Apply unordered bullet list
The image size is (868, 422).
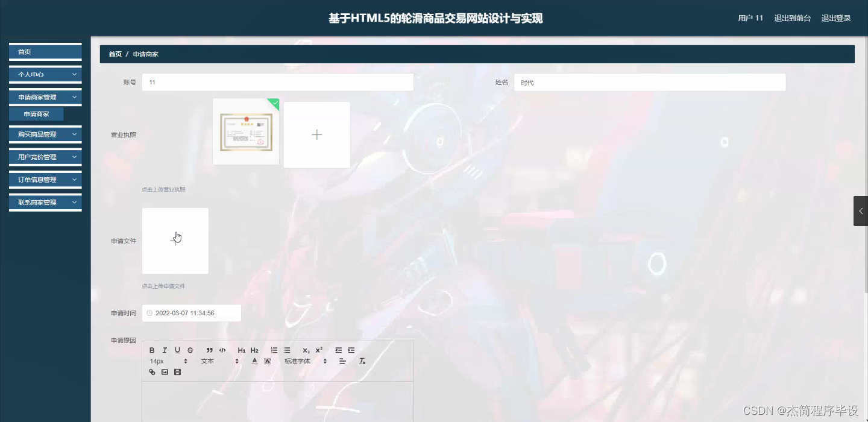click(287, 350)
